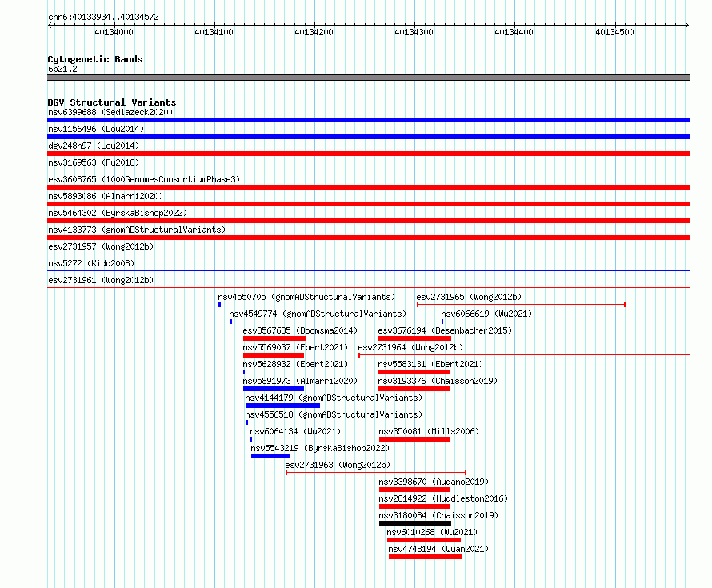Open nsv6064134 (Wu2021) variant
This screenshot has width=712, height=588.
click(295, 431)
